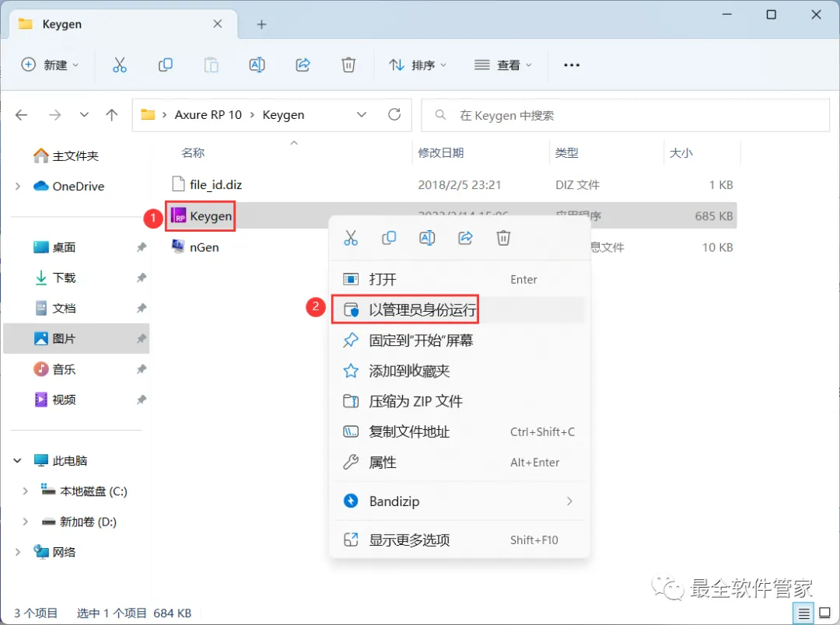This screenshot has height=625, width=840.
Task: Click the toolbar Delete trash icon
Action: pos(348,65)
